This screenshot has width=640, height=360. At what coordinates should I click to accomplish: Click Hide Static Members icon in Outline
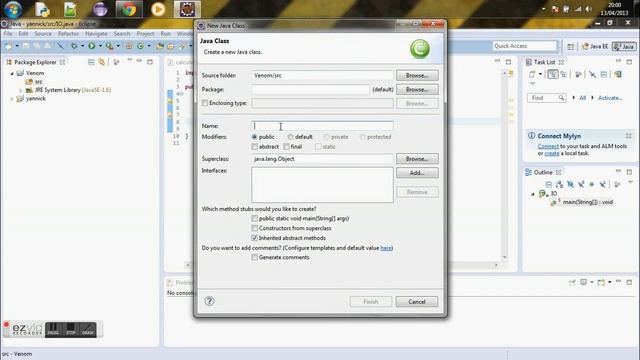pyautogui.click(x=581, y=184)
